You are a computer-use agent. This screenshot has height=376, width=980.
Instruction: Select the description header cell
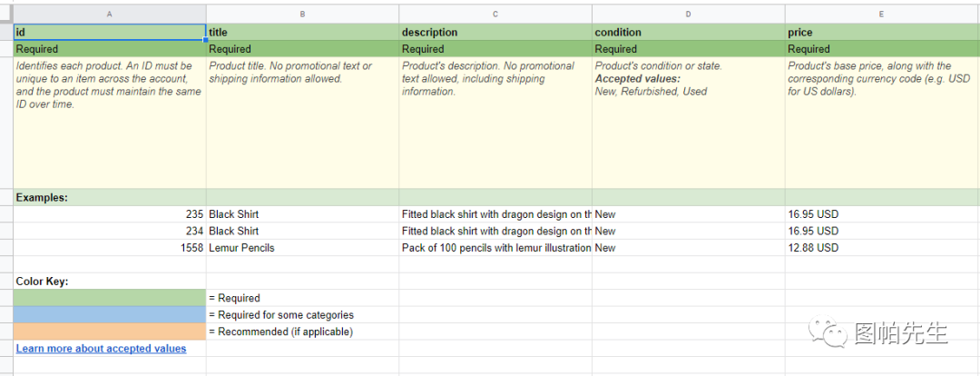(495, 32)
